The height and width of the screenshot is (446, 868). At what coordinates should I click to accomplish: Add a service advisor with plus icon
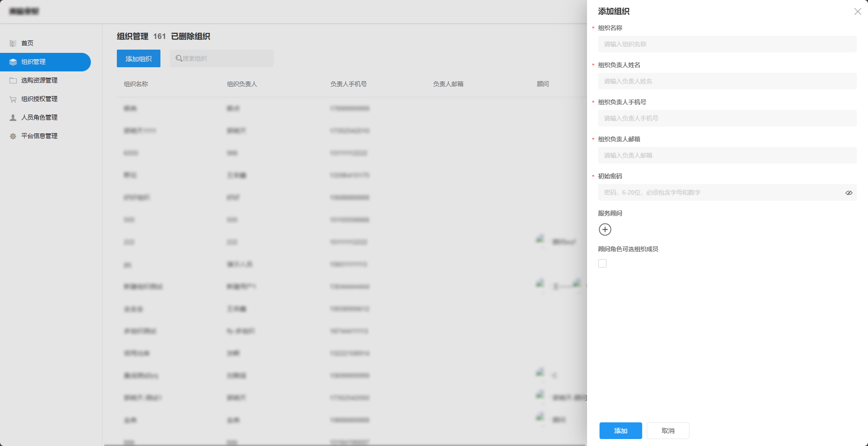tap(605, 229)
